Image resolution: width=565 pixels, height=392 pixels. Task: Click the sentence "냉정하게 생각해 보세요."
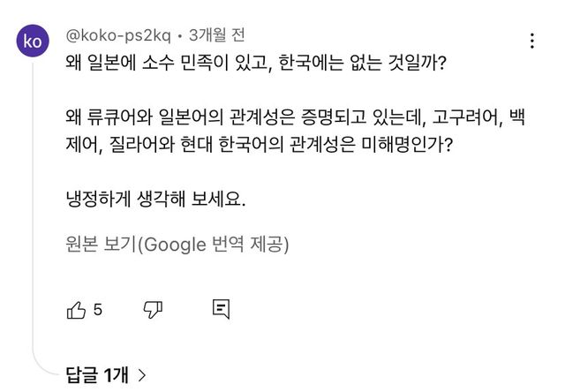tap(155, 198)
